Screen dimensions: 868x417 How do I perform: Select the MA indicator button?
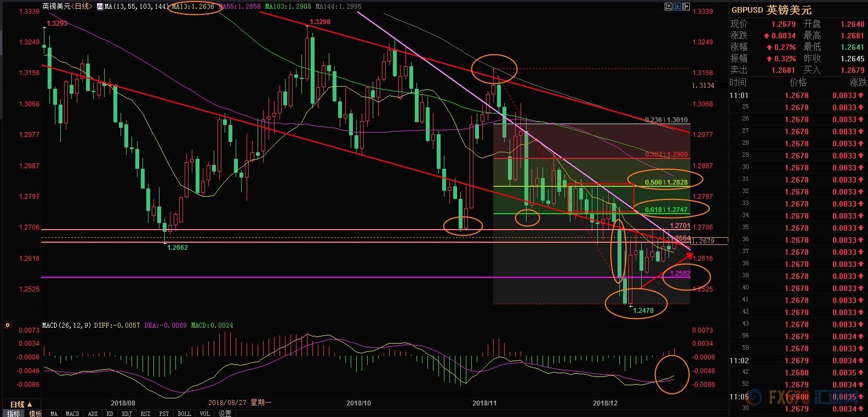(54, 413)
